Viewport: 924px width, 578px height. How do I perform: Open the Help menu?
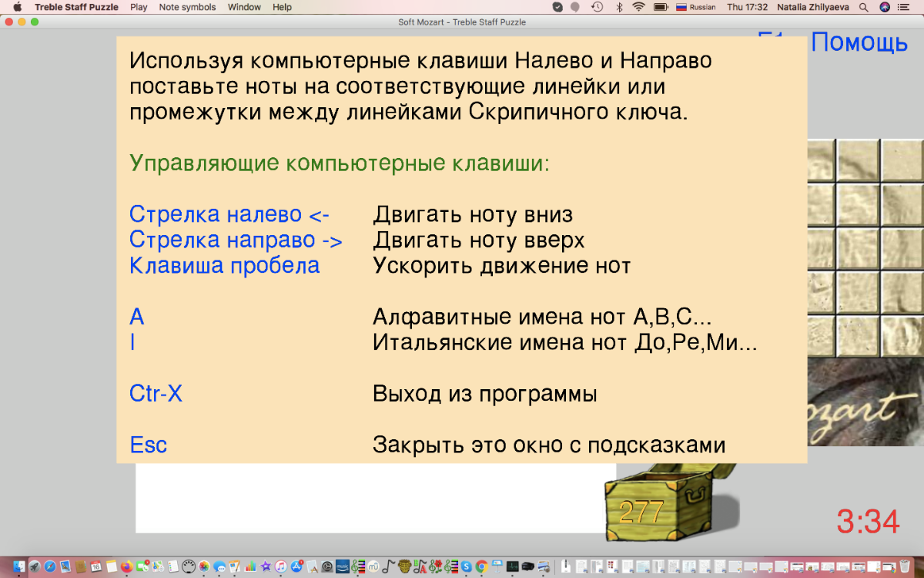[x=282, y=7]
